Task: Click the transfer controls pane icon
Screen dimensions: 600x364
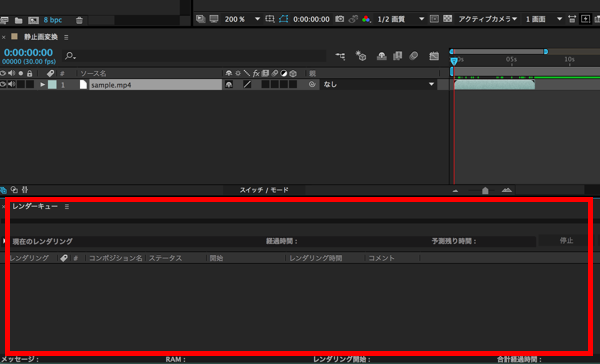Action: tap(14, 190)
